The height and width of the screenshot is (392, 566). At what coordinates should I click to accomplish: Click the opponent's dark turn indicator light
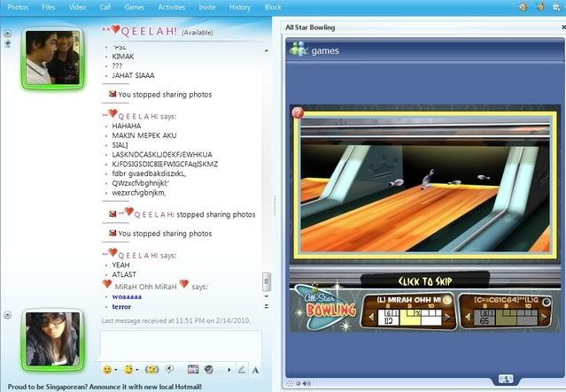pos(547,302)
